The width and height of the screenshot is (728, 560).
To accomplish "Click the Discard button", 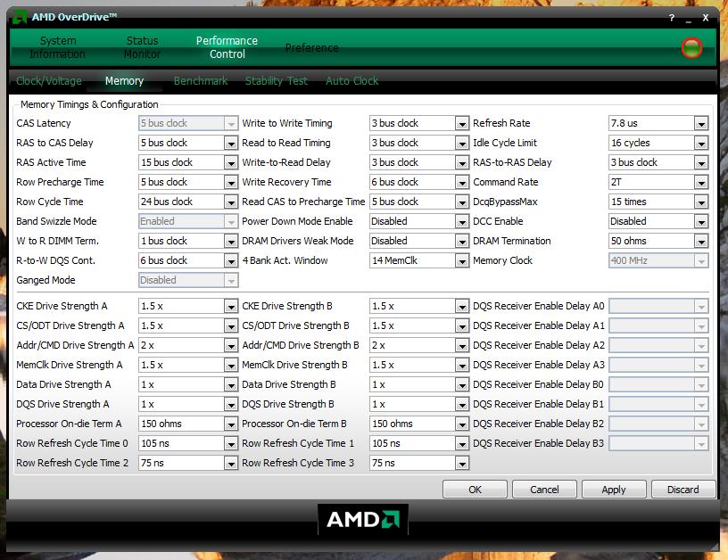I will [x=683, y=490].
